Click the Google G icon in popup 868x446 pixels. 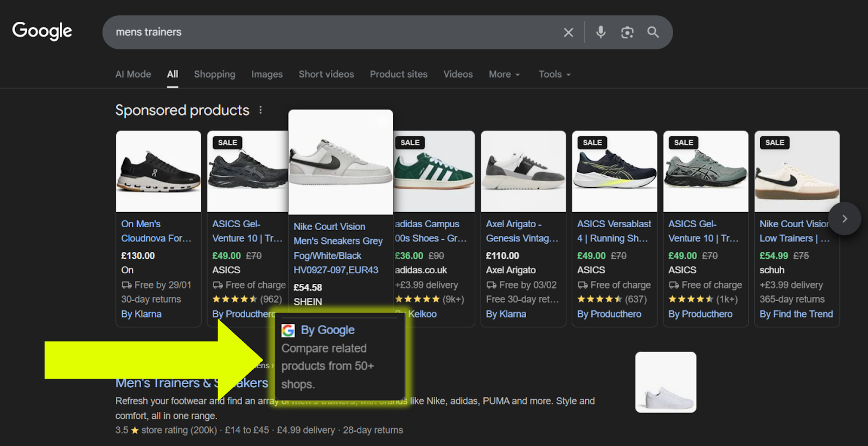(288, 330)
